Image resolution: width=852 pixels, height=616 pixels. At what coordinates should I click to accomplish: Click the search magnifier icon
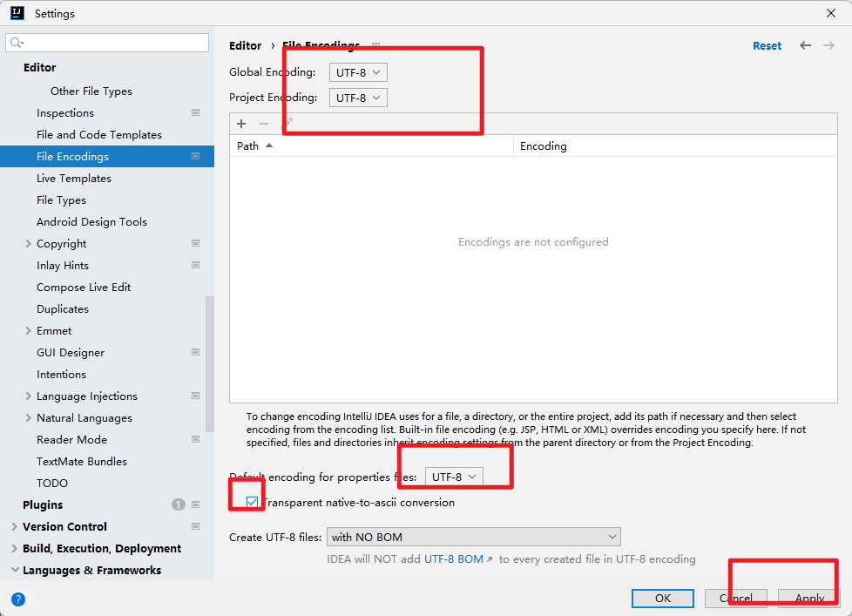click(17, 43)
